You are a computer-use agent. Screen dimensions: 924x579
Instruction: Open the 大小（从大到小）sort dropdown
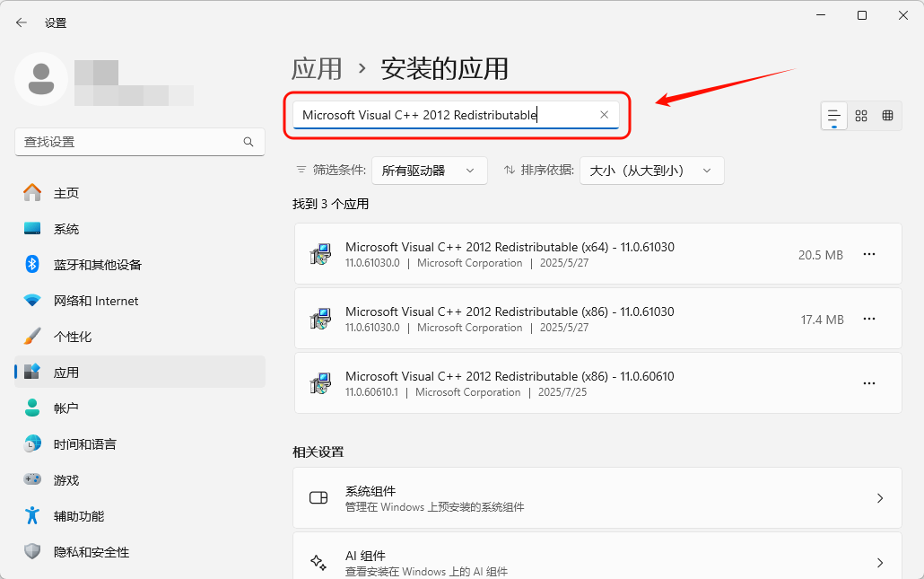coord(652,171)
